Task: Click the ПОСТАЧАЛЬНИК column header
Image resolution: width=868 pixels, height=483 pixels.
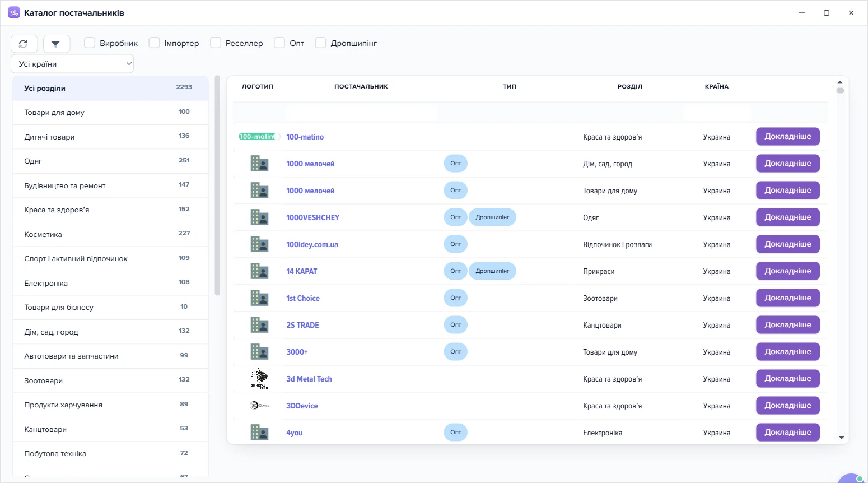Action: pos(361,87)
